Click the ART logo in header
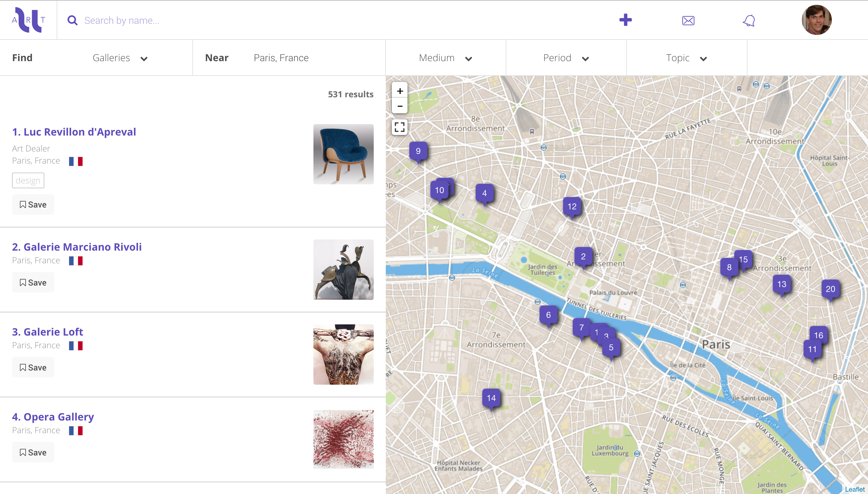This screenshot has height=494, width=868. click(29, 20)
